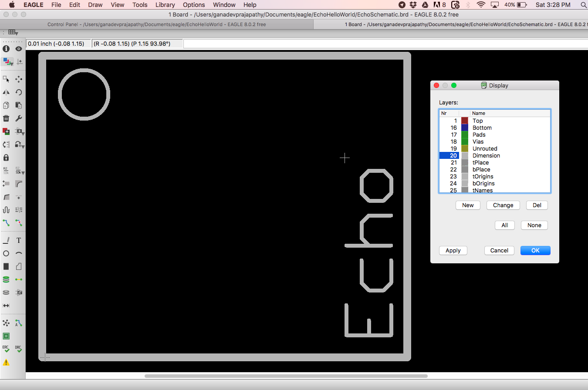Viewport: 588px width, 390px height.
Task: Open the Edit menu
Action: tap(74, 5)
